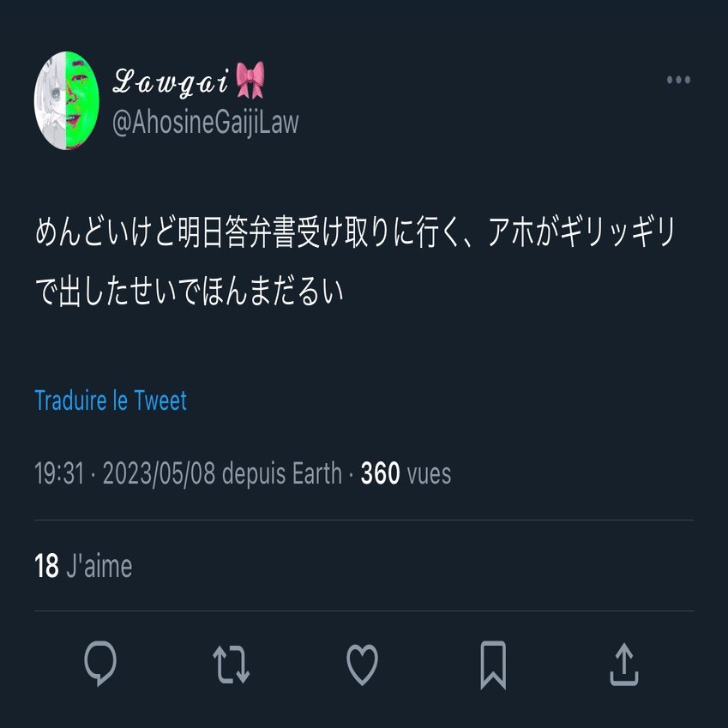Click the first line of tweet text
This screenshot has width=728, height=728.
click(x=355, y=232)
